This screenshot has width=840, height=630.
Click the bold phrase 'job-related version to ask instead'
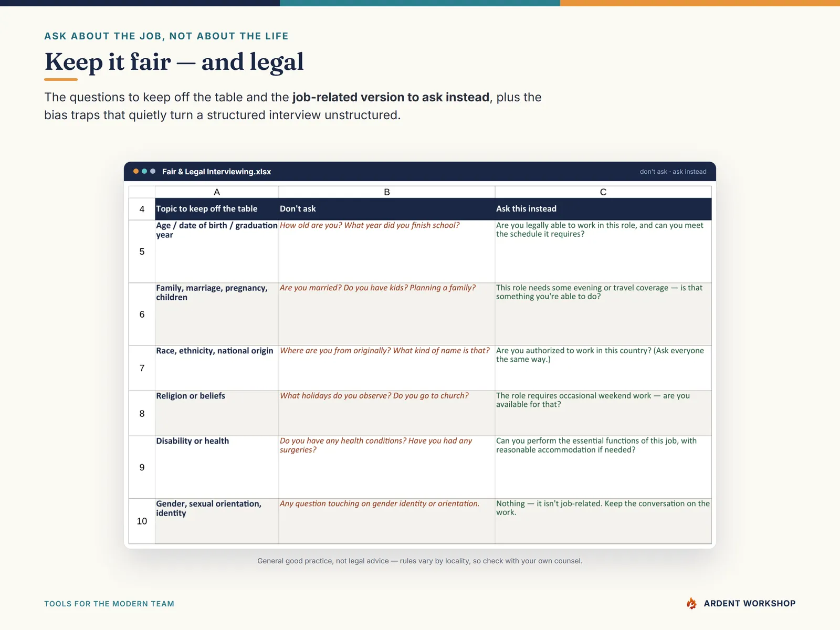(391, 97)
